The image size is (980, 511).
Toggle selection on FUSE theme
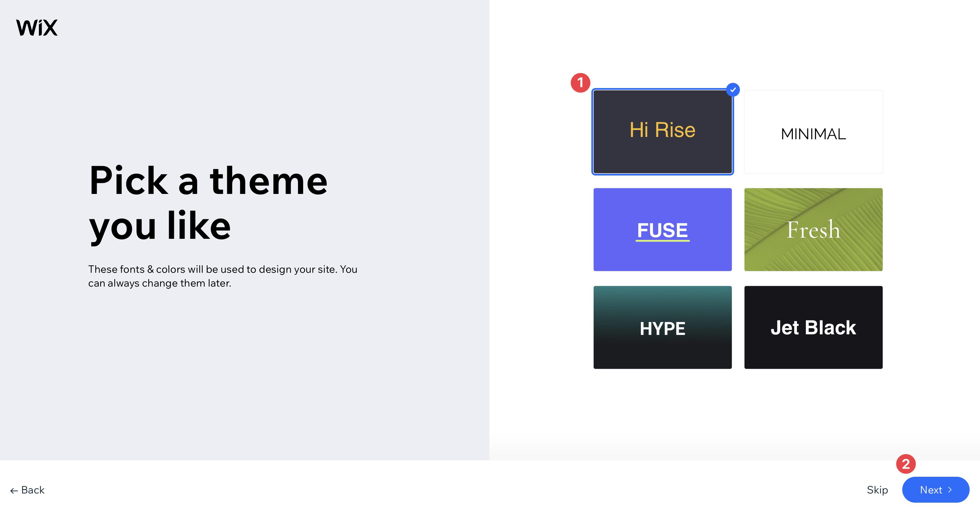pyautogui.click(x=662, y=229)
